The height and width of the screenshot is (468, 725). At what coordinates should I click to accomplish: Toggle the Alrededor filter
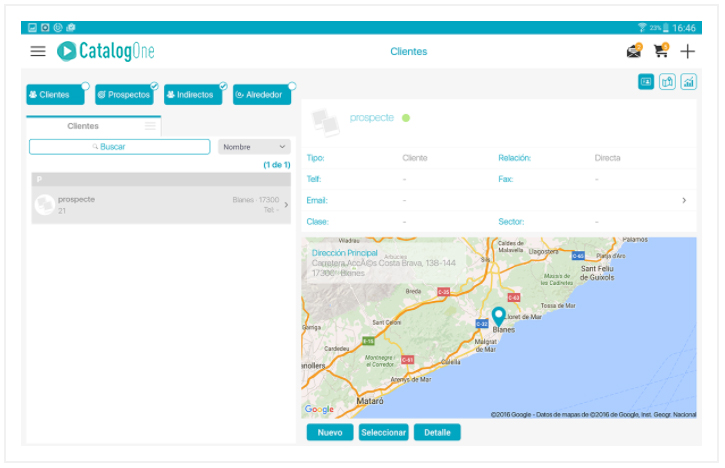[x=262, y=94]
